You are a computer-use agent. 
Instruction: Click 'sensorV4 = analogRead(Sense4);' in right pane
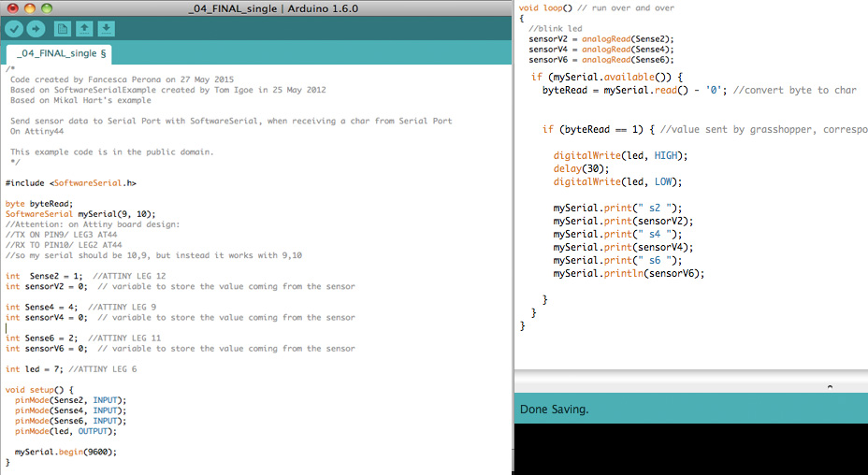pos(601,50)
